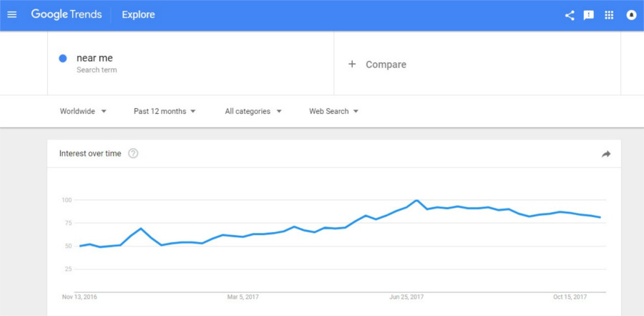
Task: Click the June 2017 peak on chart
Action: [x=416, y=201]
